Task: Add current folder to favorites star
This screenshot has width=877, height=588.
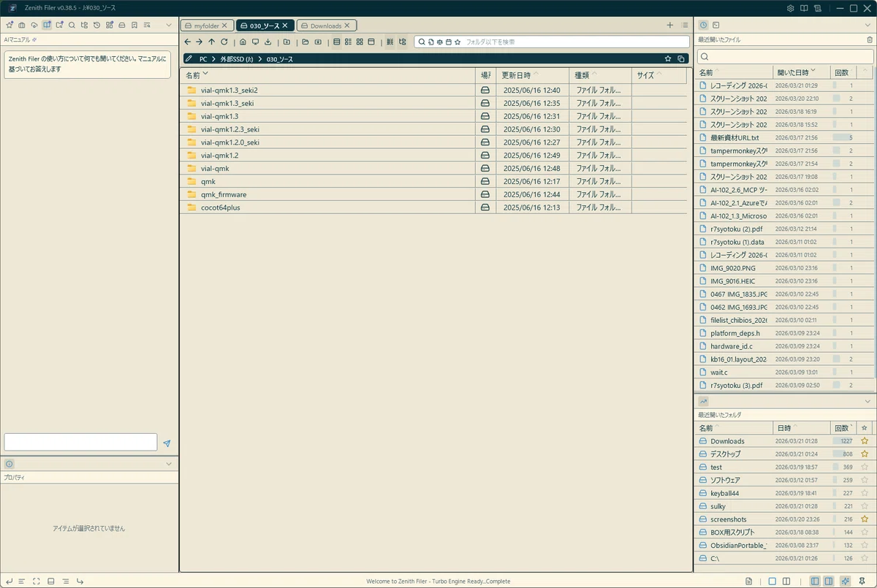Action: (668, 58)
